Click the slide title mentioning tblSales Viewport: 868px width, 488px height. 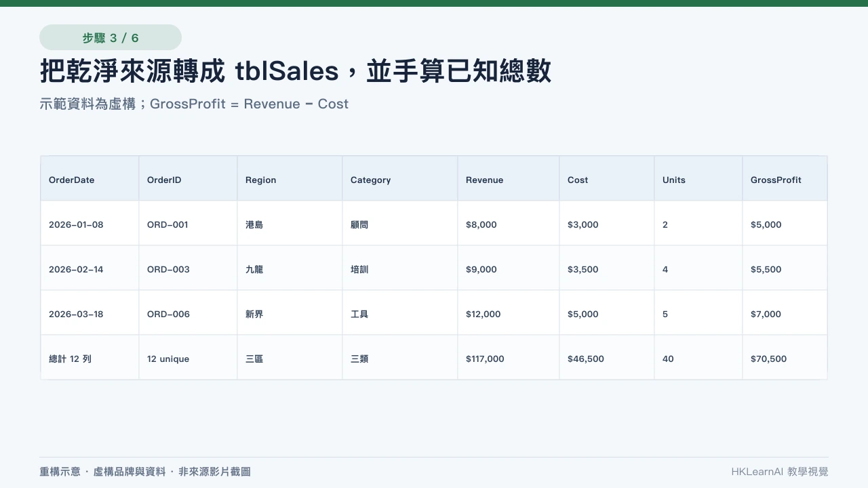coord(296,71)
